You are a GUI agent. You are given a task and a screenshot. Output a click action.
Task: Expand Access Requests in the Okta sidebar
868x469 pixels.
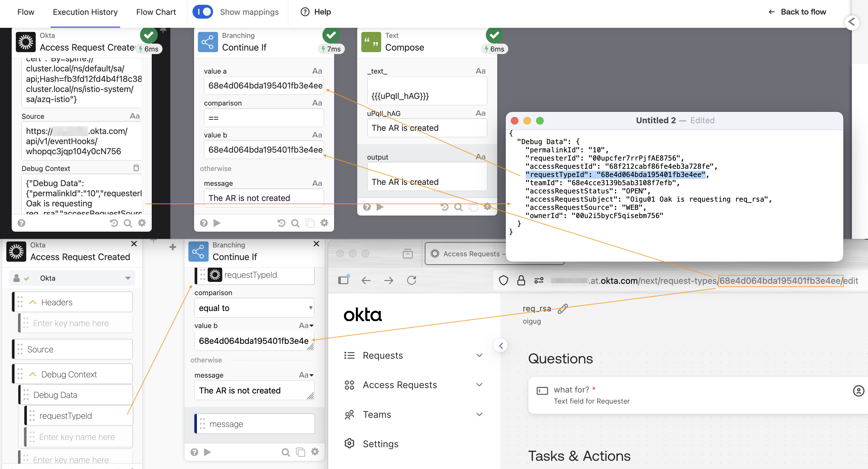pos(479,385)
